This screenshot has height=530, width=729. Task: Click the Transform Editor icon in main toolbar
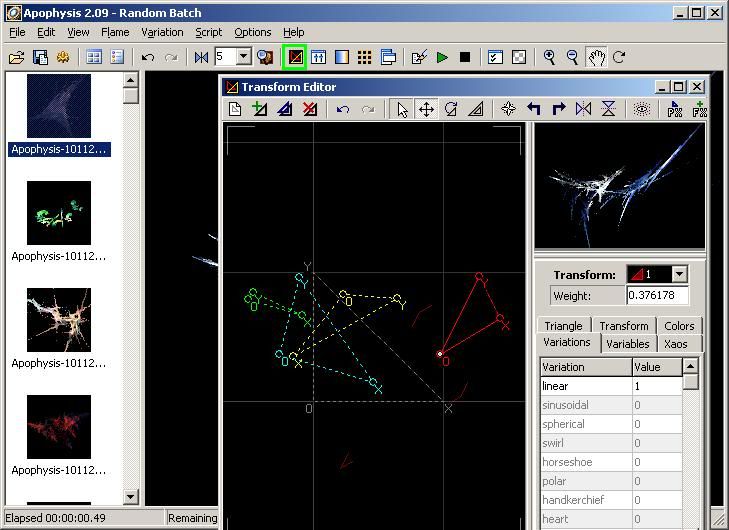(x=295, y=57)
